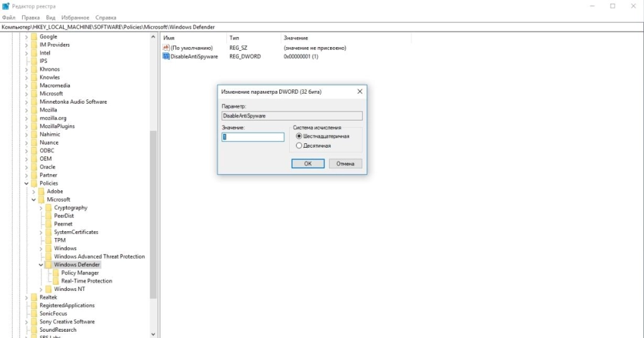Click the Параметр name field

pos(292,116)
